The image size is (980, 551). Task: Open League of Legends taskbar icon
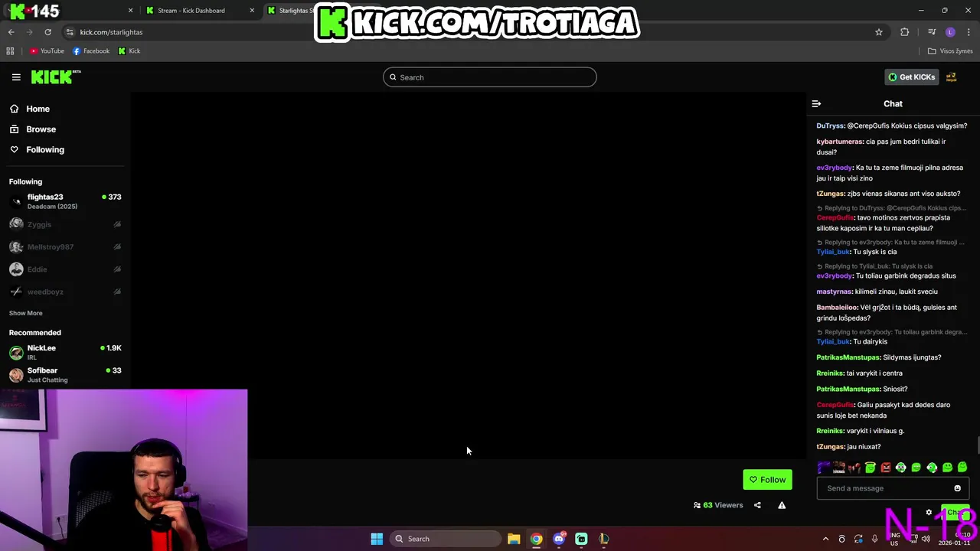(603, 539)
